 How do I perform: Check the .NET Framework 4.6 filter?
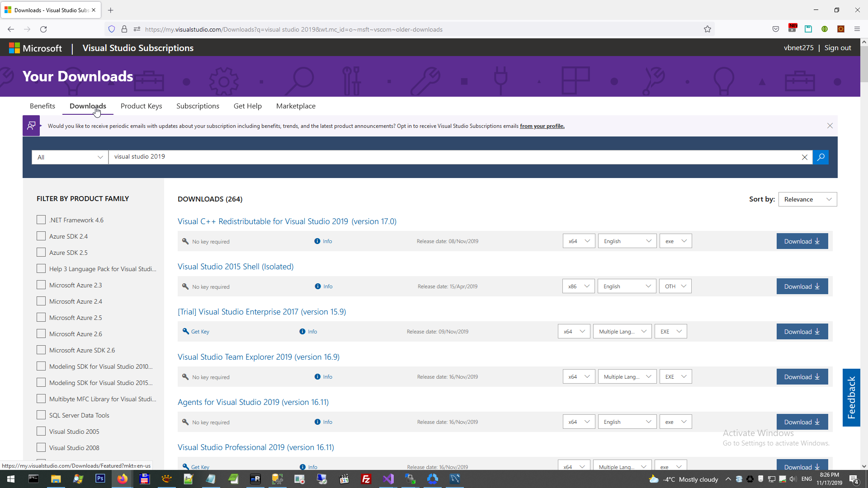click(41, 220)
